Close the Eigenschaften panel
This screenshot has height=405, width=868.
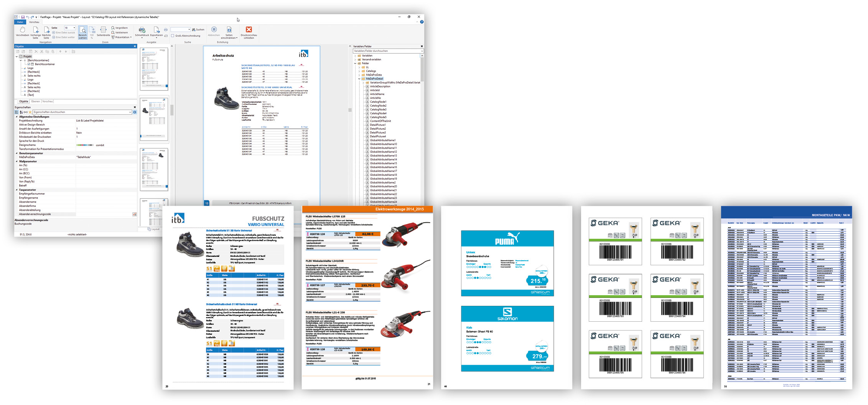point(135,107)
